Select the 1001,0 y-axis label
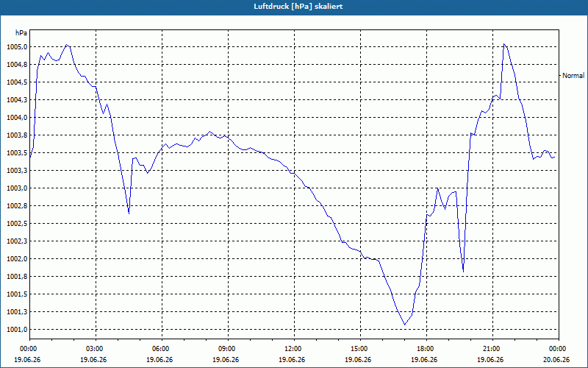 coord(17,329)
